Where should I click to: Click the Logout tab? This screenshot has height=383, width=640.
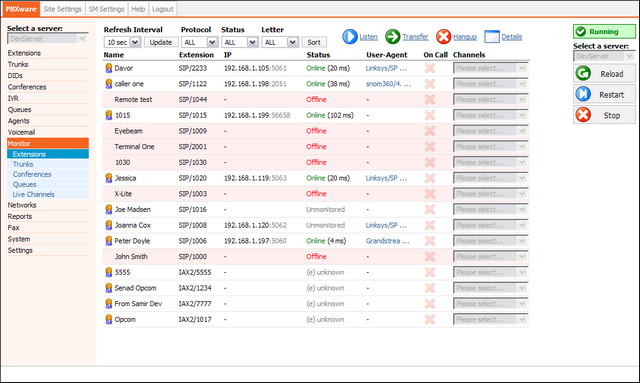[162, 9]
